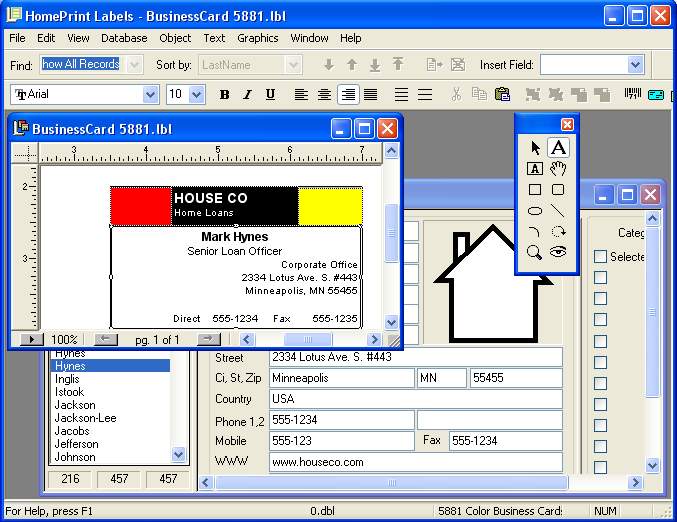Jump to last record arrow icon
This screenshot has height=522, width=677.
tap(375, 65)
